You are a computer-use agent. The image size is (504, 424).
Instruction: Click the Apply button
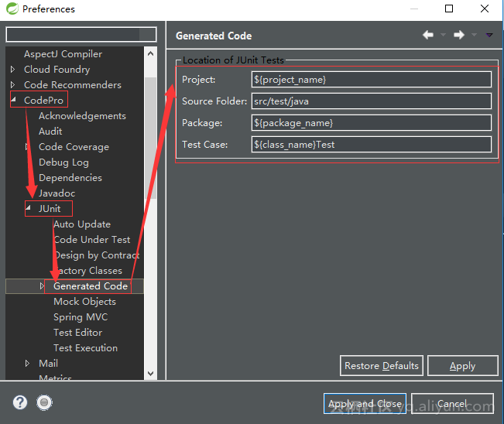click(462, 365)
